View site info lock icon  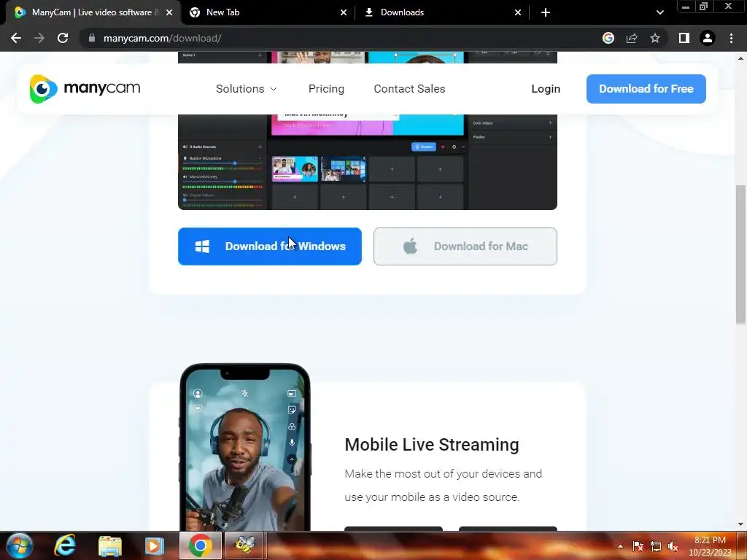click(92, 38)
